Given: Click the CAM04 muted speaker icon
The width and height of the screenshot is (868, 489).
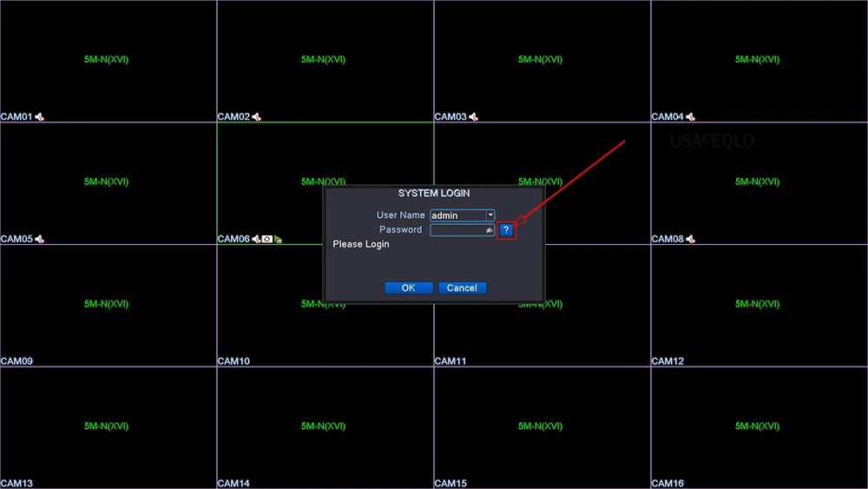Looking at the screenshot, I should tap(690, 117).
